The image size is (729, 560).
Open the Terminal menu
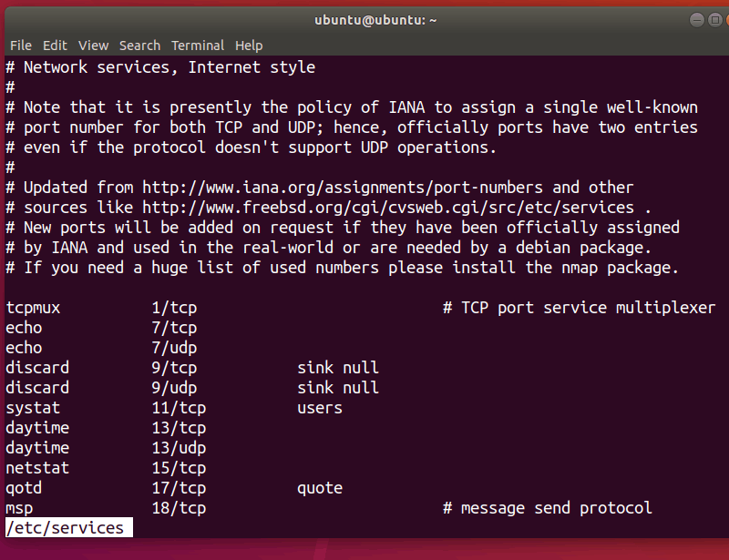[198, 46]
